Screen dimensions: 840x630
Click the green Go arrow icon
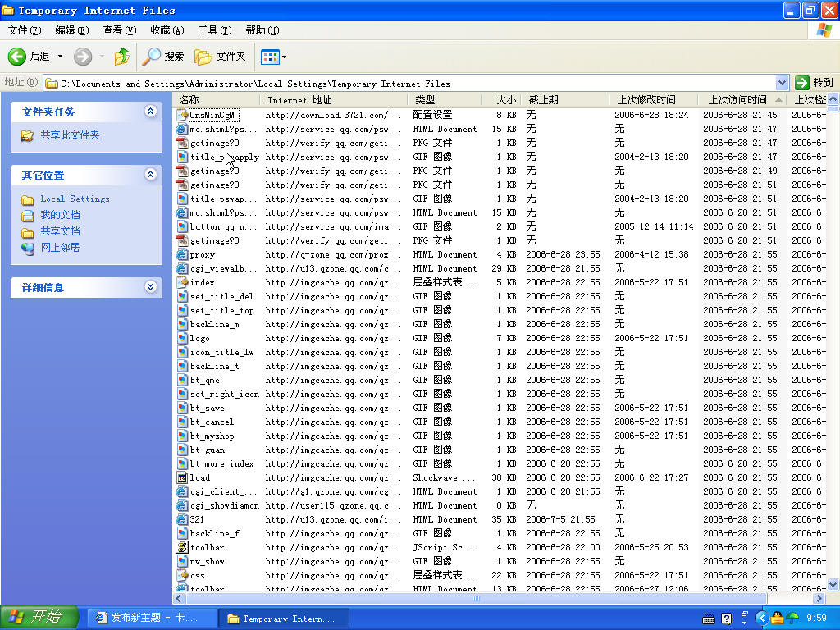click(802, 83)
